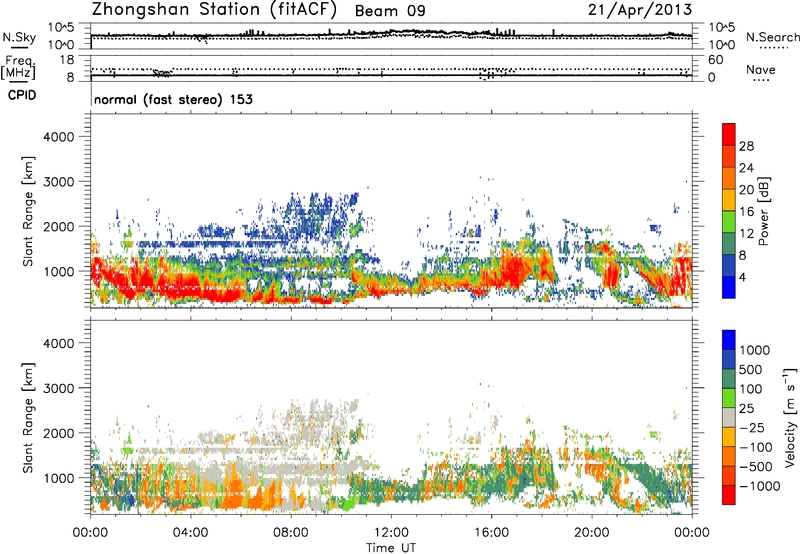The image size is (800, 554).
Task: Click the '28' tick on Power colorbar
Action: click(746, 146)
